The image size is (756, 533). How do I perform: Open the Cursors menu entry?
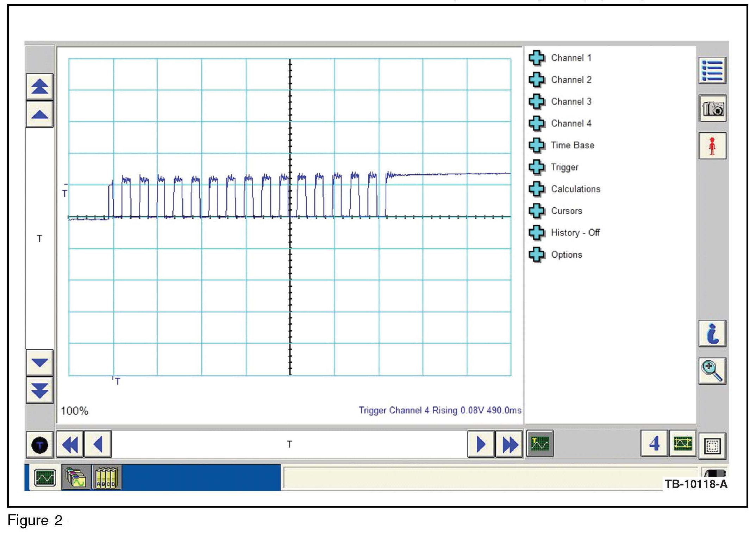tap(566, 211)
